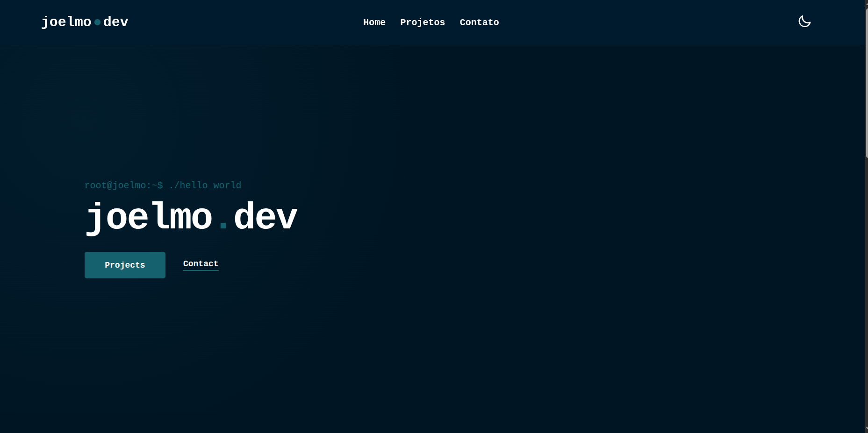Click the teal dot in header logo
This screenshot has width=868, height=433.
[x=97, y=22]
